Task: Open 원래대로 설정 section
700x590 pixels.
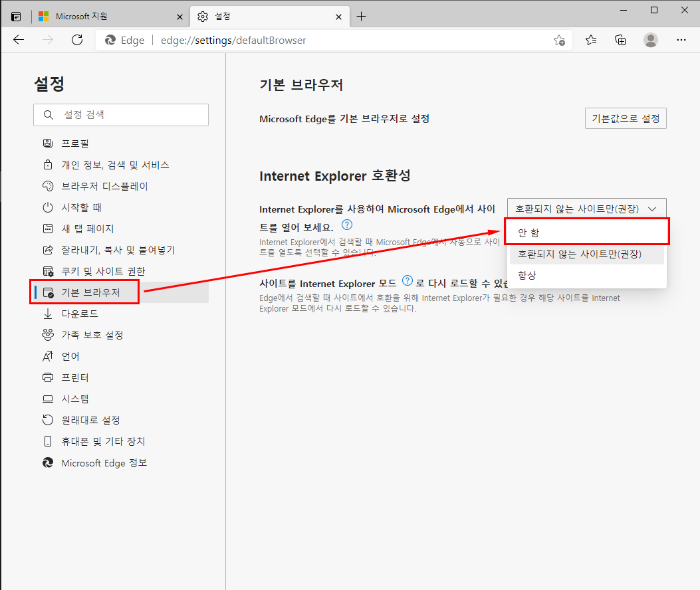Action: [x=121, y=420]
